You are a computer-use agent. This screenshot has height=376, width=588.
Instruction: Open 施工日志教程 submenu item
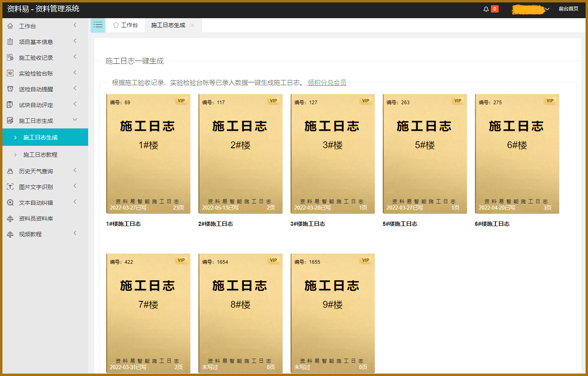(40, 155)
